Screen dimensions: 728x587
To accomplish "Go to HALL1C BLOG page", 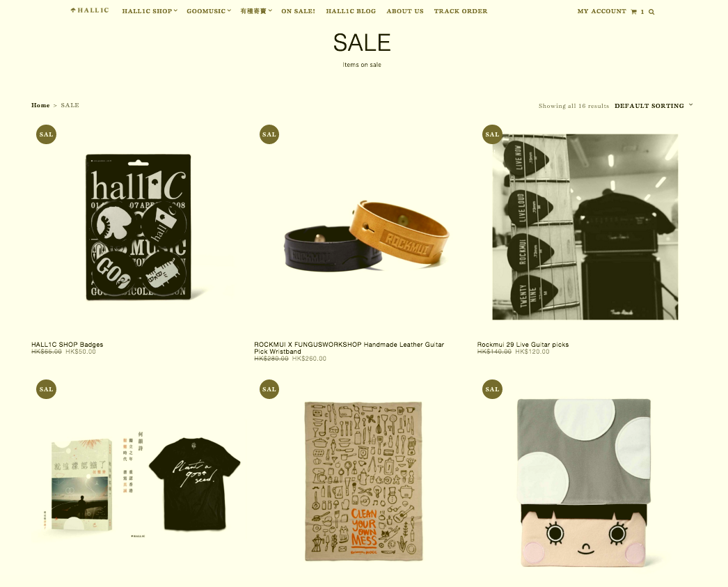I will click(x=351, y=11).
